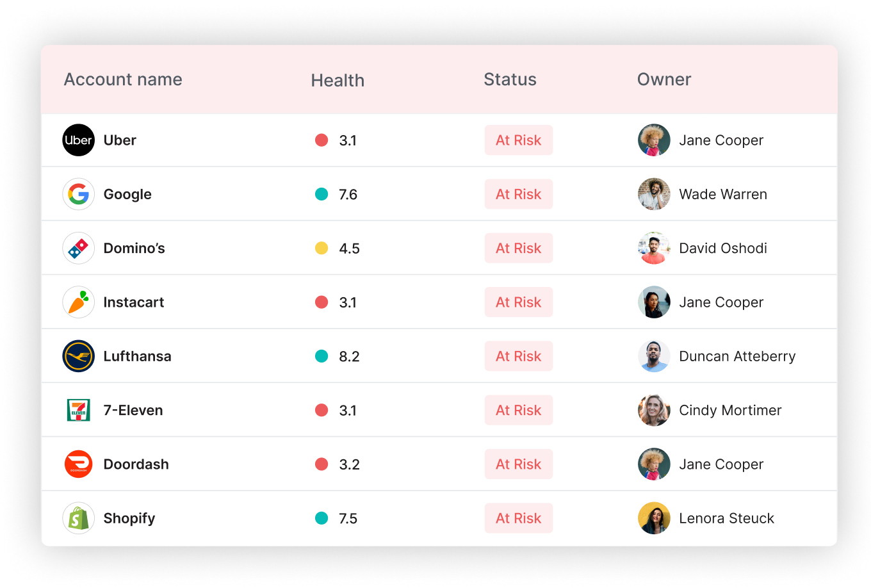Sort by the Status column header

510,79
